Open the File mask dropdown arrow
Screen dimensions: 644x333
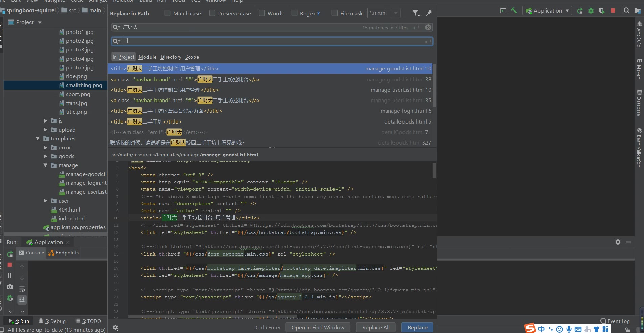[396, 13]
